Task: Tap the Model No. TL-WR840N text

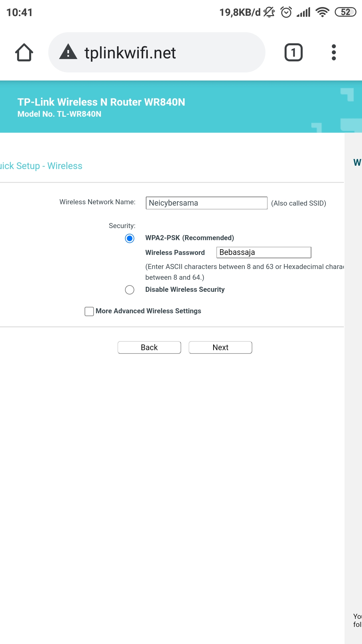Action: pos(59,114)
